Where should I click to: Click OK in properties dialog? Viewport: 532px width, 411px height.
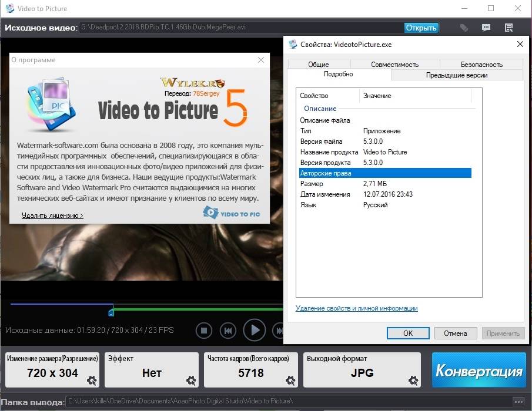click(408, 333)
